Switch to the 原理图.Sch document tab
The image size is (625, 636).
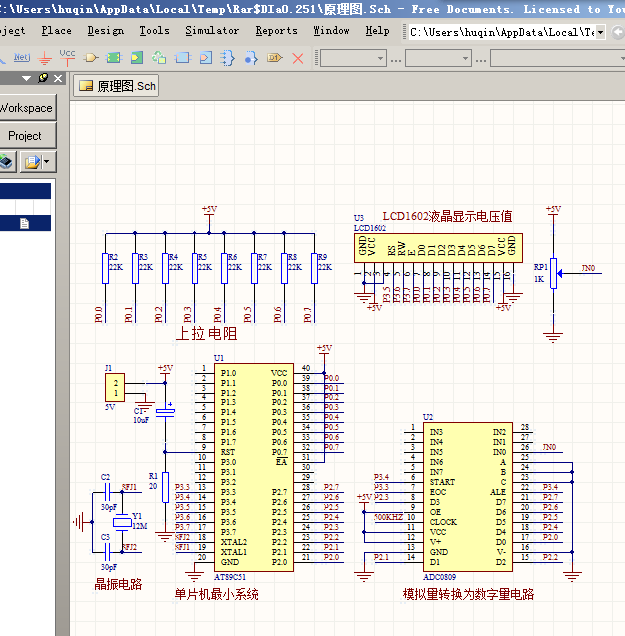[116, 86]
